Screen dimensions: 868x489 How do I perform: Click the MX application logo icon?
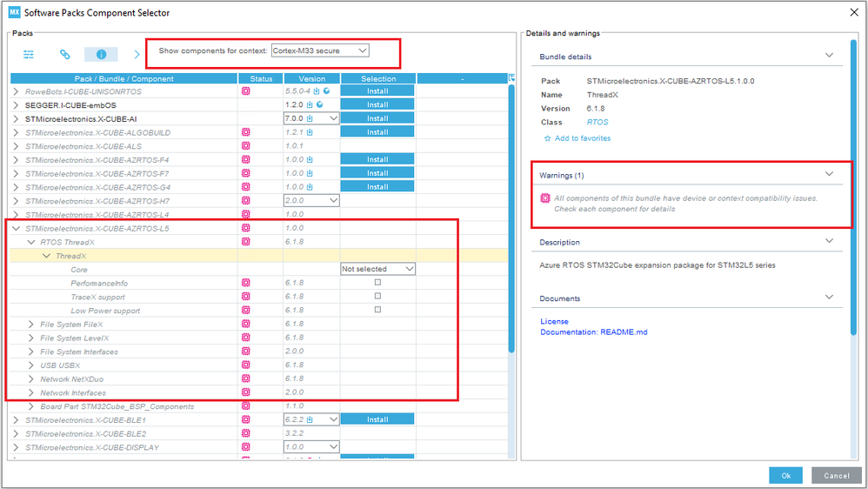[15, 12]
